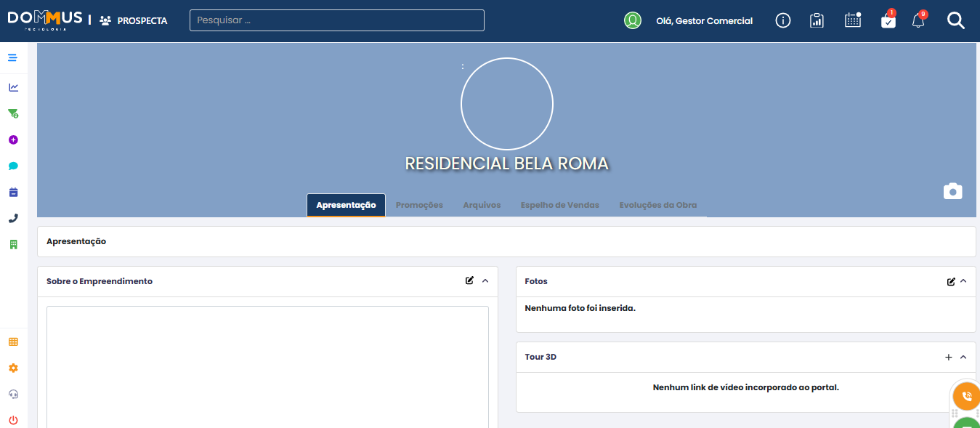The width and height of the screenshot is (980, 428).
Task: Collapse the Sobre o Empreendimento panel
Action: click(485, 281)
